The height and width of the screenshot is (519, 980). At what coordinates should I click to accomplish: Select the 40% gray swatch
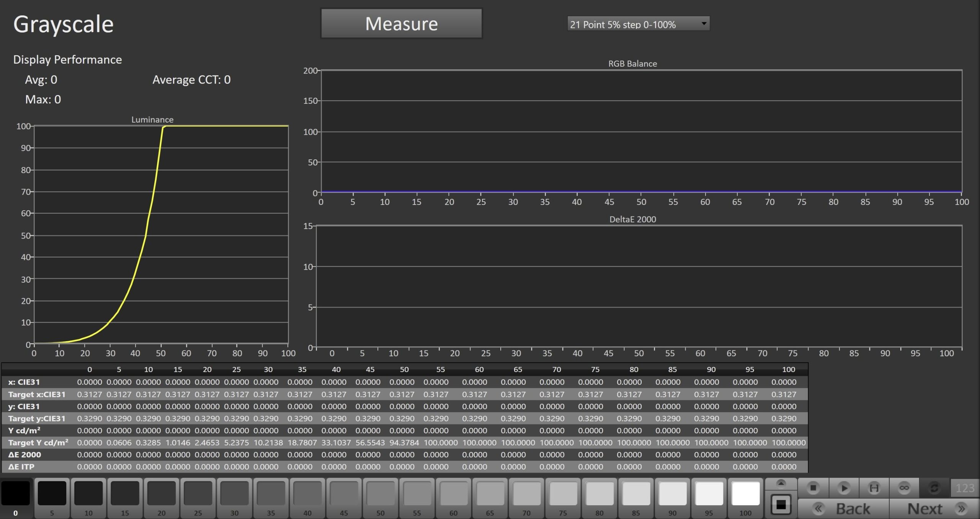click(x=307, y=498)
